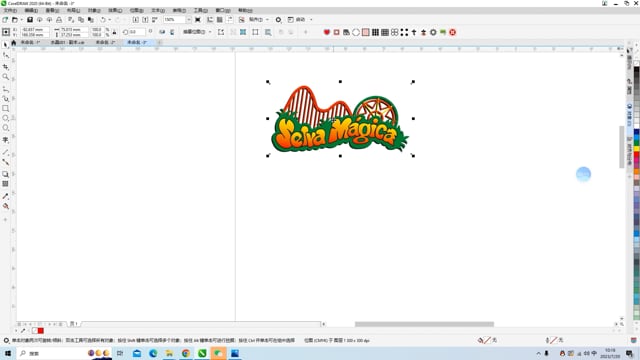The width and height of the screenshot is (640, 360).
Task: Toggle show grid button
Action: point(220,20)
